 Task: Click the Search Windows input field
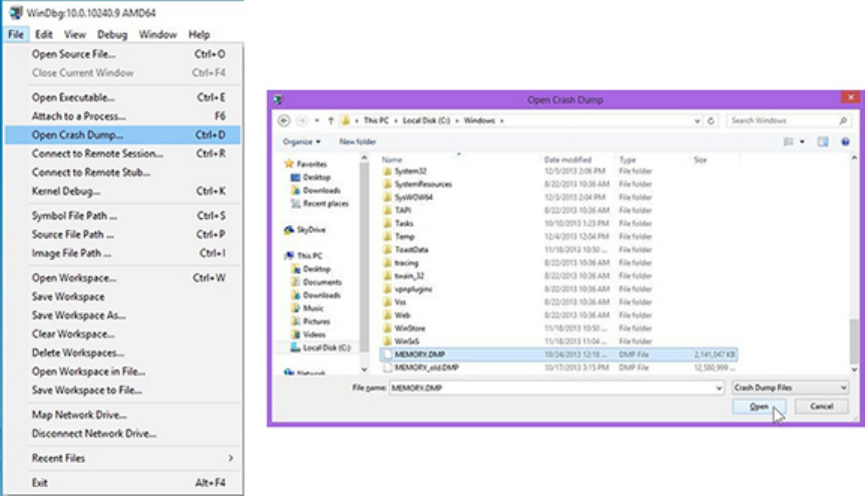pyautogui.click(x=782, y=120)
